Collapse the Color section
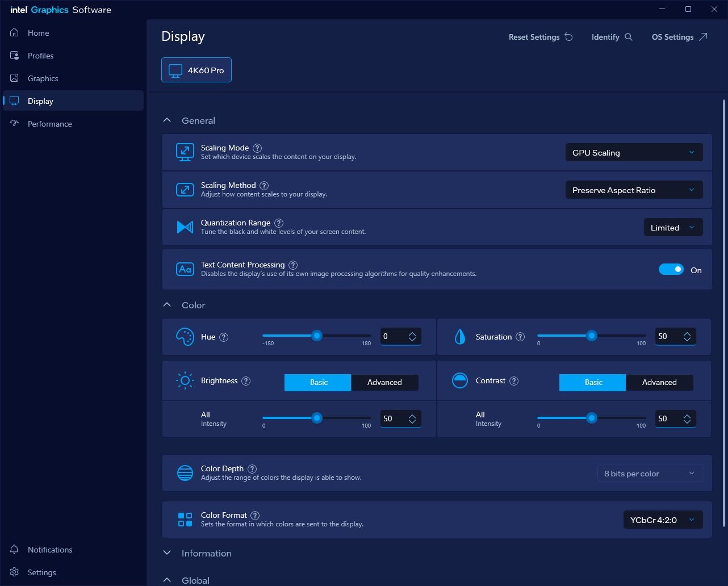 (x=167, y=305)
